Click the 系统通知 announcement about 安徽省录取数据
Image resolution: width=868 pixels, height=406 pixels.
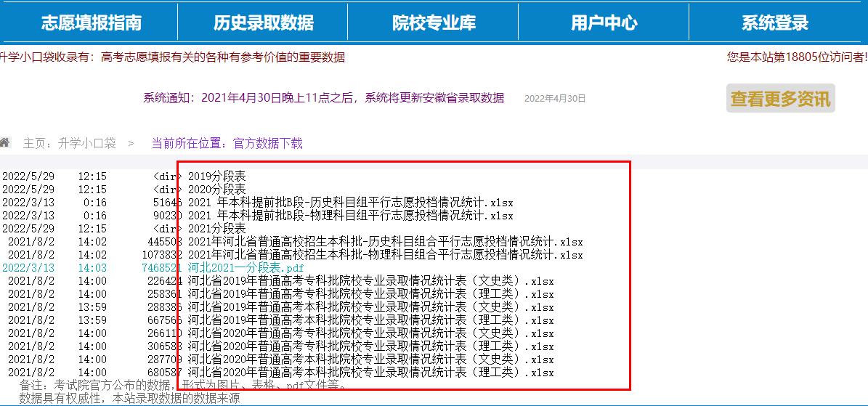coord(323,98)
